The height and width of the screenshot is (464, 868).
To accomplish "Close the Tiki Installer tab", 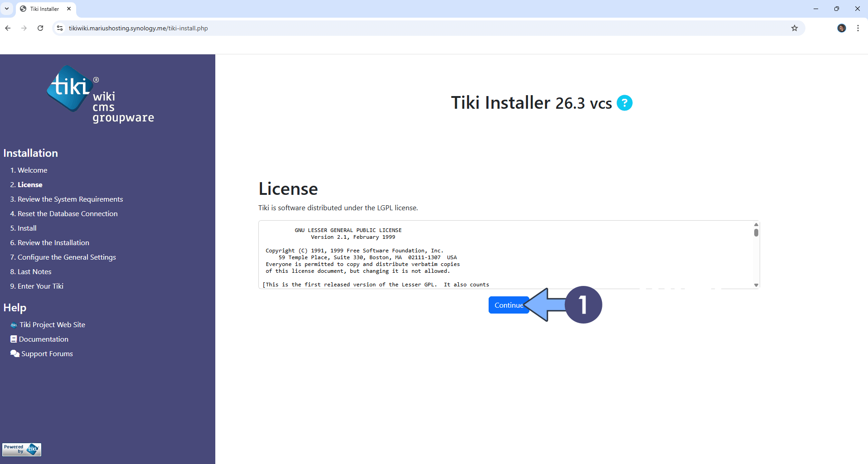I will (x=69, y=9).
